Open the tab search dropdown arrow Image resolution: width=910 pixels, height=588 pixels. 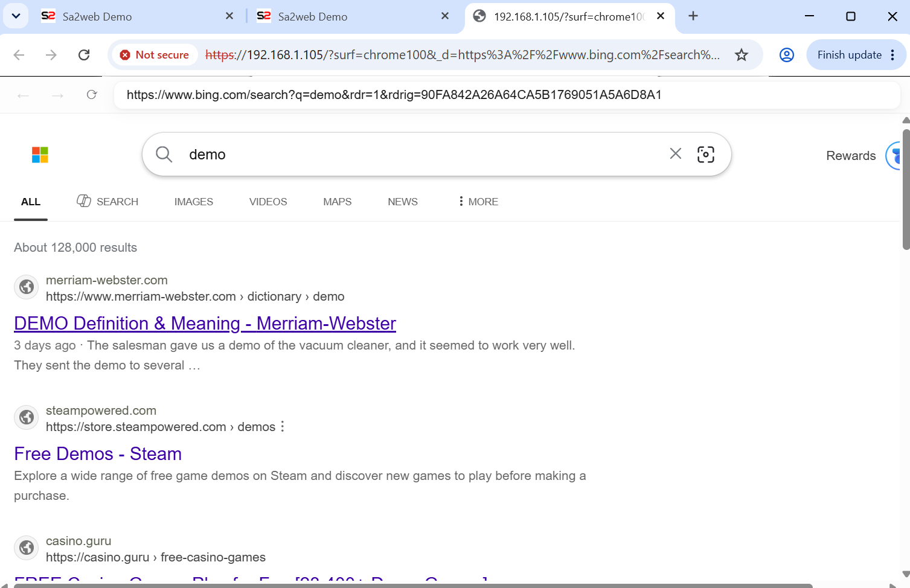click(16, 16)
